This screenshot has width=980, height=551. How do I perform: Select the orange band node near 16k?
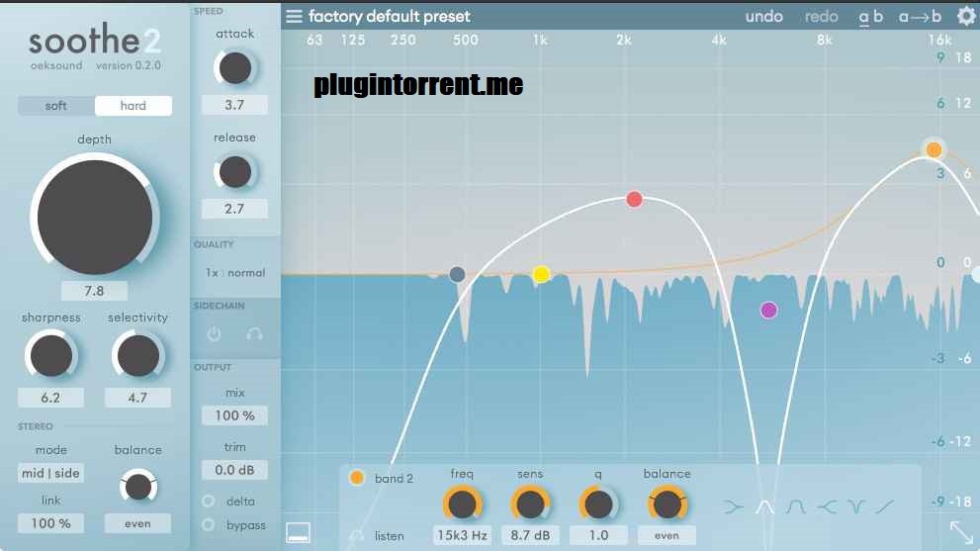click(934, 149)
